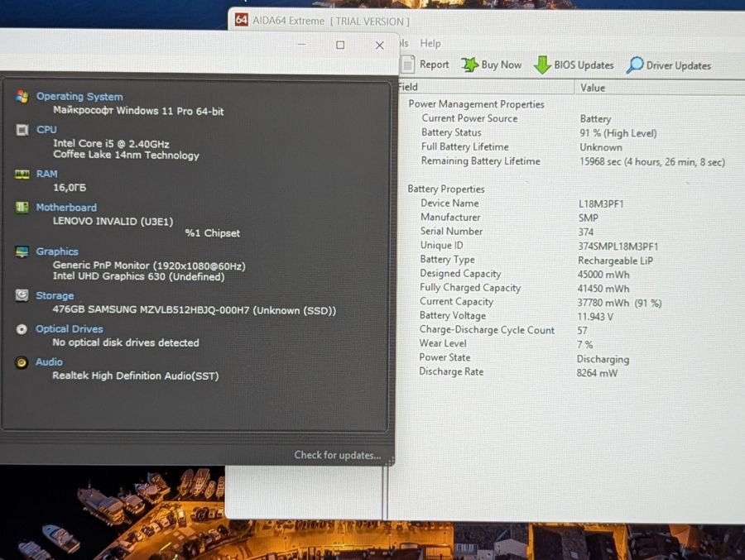The width and height of the screenshot is (745, 560).
Task: Open the Storage section link
Action: (x=55, y=295)
